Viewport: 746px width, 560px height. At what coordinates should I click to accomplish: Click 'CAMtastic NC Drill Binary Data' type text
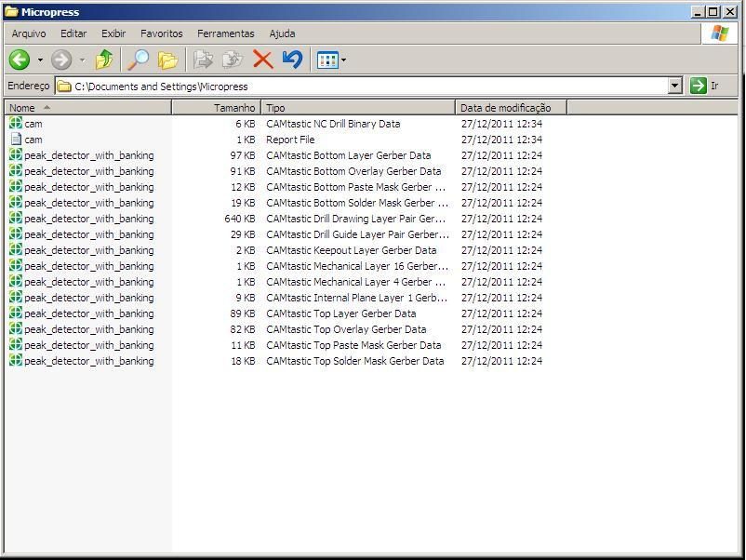tap(333, 124)
